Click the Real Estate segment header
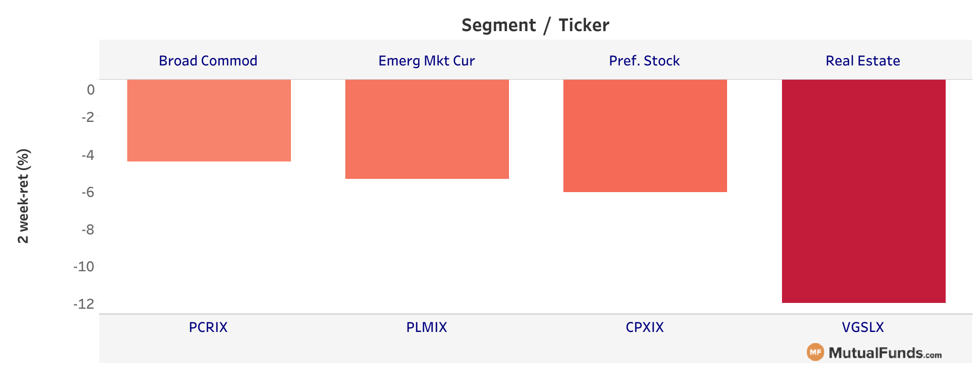 tap(863, 61)
